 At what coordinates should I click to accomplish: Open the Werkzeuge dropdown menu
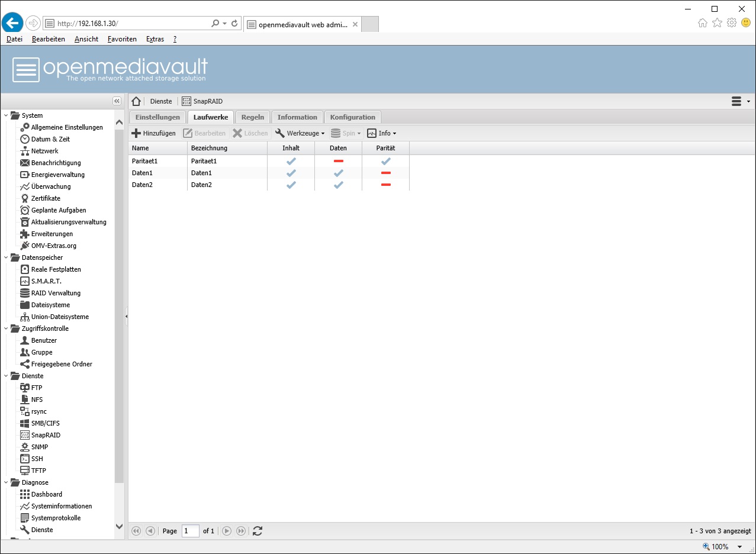pos(300,133)
